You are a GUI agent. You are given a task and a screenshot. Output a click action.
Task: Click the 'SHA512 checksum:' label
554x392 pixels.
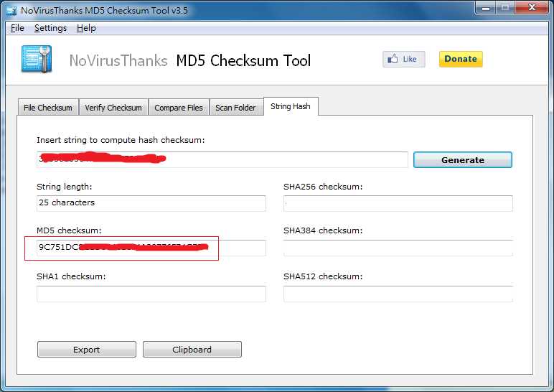click(x=323, y=276)
